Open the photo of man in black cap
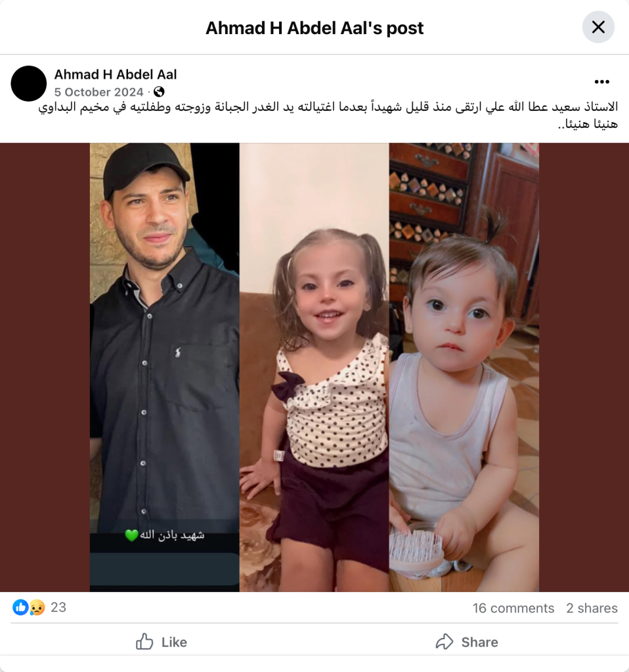629x672 pixels. point(165,367)
